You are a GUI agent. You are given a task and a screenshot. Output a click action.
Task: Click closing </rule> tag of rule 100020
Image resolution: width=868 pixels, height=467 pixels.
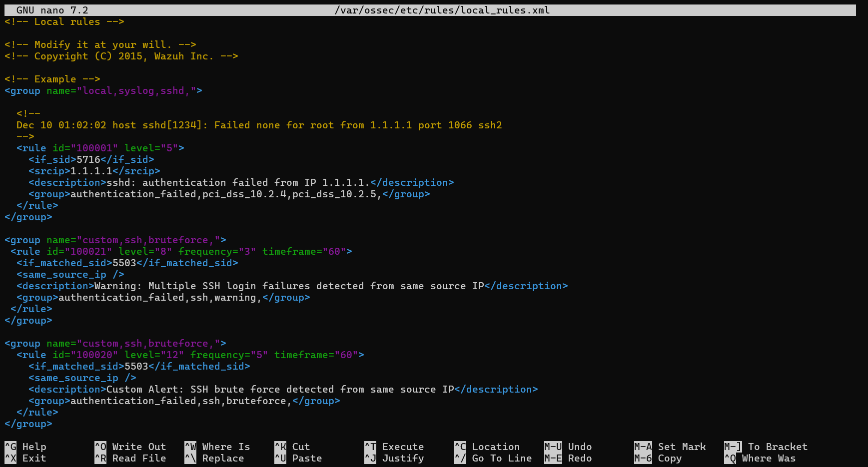[37, 412]
